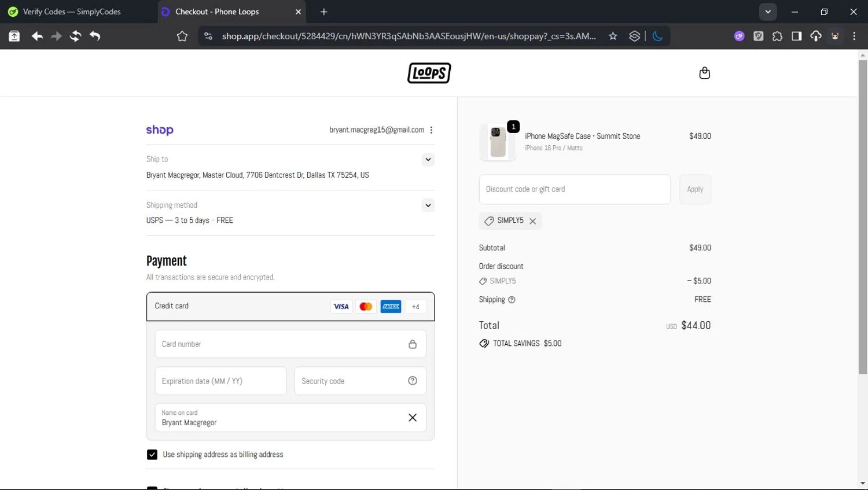Click the scrollbar down arrow
The width and height of the screenshot is (868, 490).
pos(863,484)
